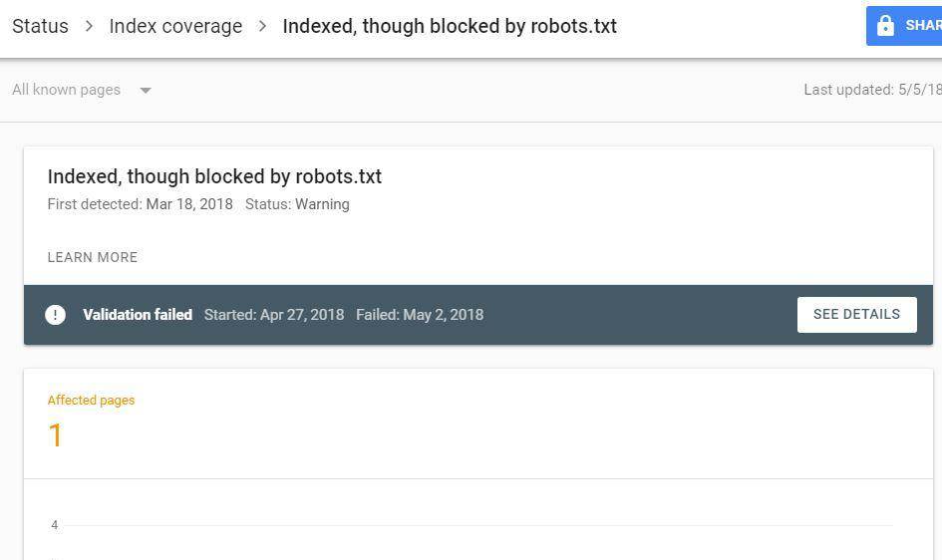This screenshot has width=942, height=560.
Task: Click First detected Mar 18, 2018 text
Action: coord(140,204)
